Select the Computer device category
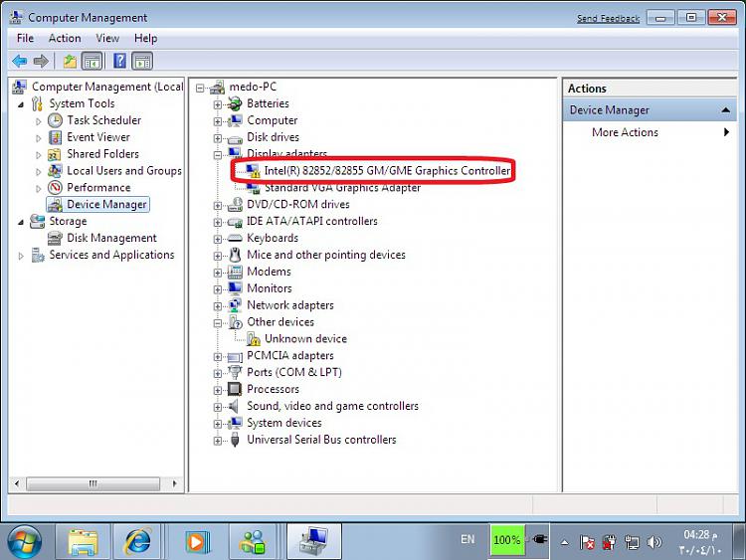 (273, 120)
